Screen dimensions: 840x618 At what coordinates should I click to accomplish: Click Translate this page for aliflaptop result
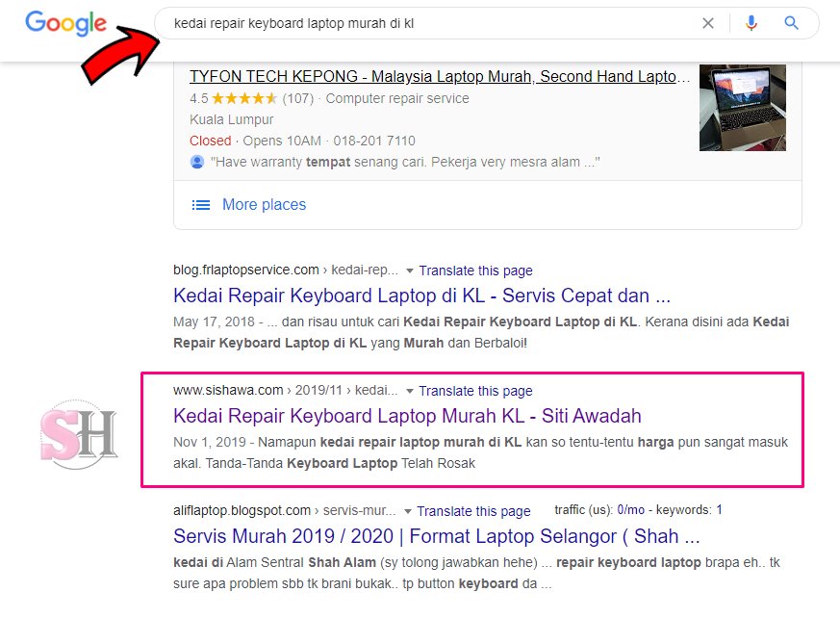tap(473, 511)
